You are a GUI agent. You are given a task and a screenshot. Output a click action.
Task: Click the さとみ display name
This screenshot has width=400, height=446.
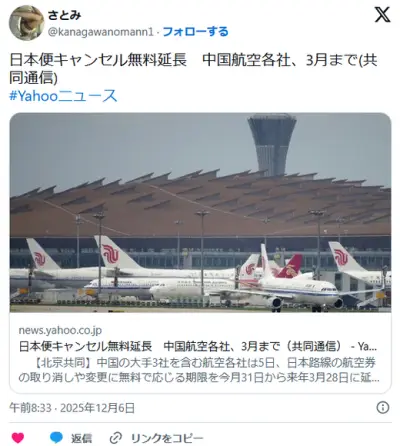tap(64, 15)
